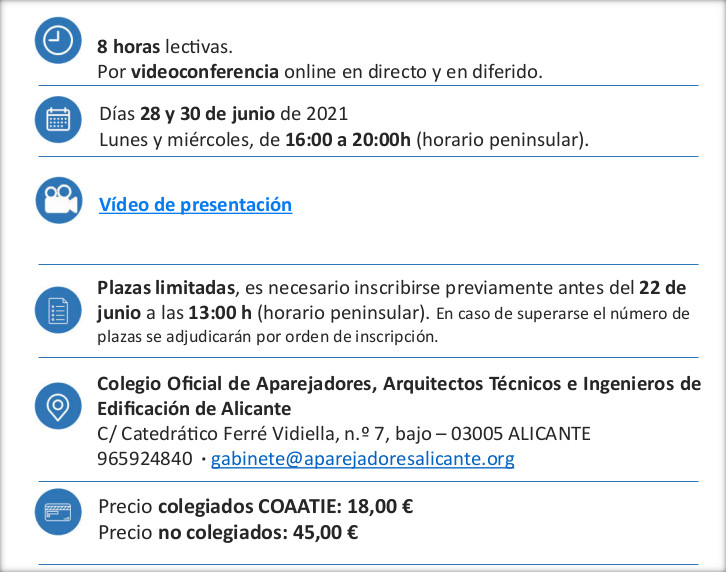
Task: Open the gabinete@aparejadoresalicante.org email link
Action: (x=363, y=459)
